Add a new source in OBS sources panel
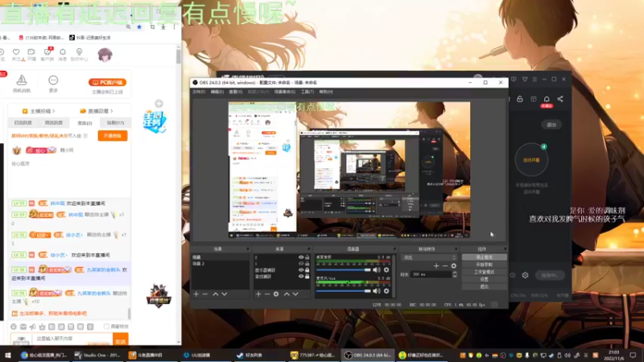The image size is (644, 362). point(258,294)
